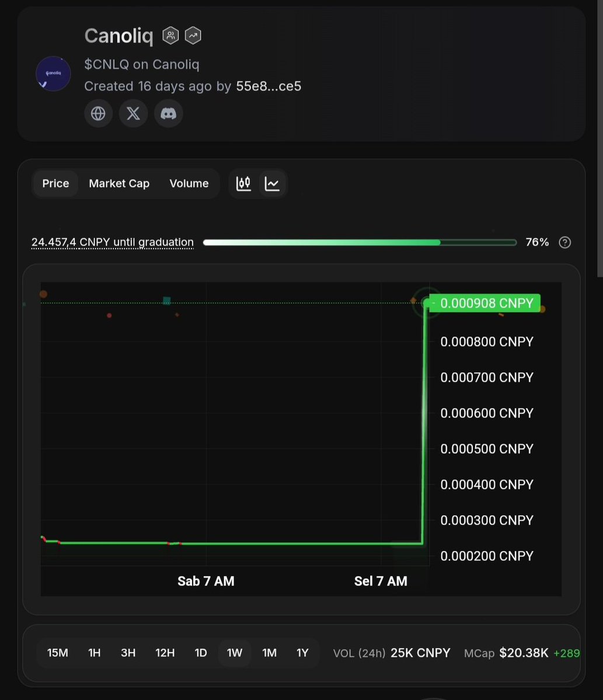Viewport: 603px width, 700px height.
Task: Set chart timeframe to 1Y
Action: pos(302,653)
